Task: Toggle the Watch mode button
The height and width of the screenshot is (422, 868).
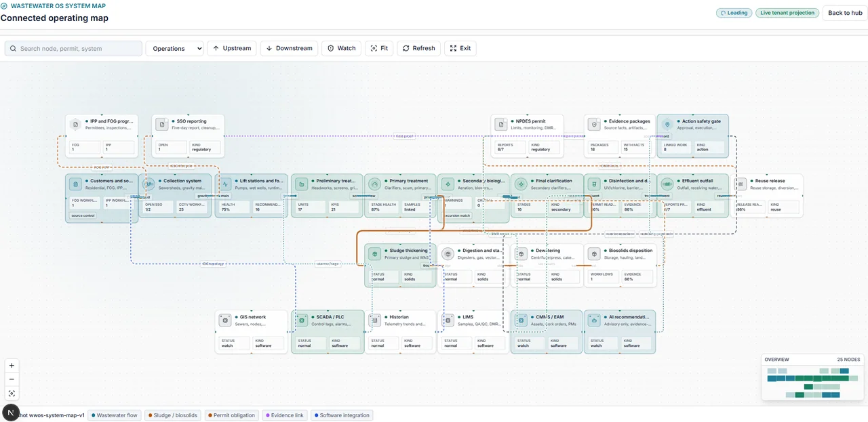Action: click(x=341, y=48)
